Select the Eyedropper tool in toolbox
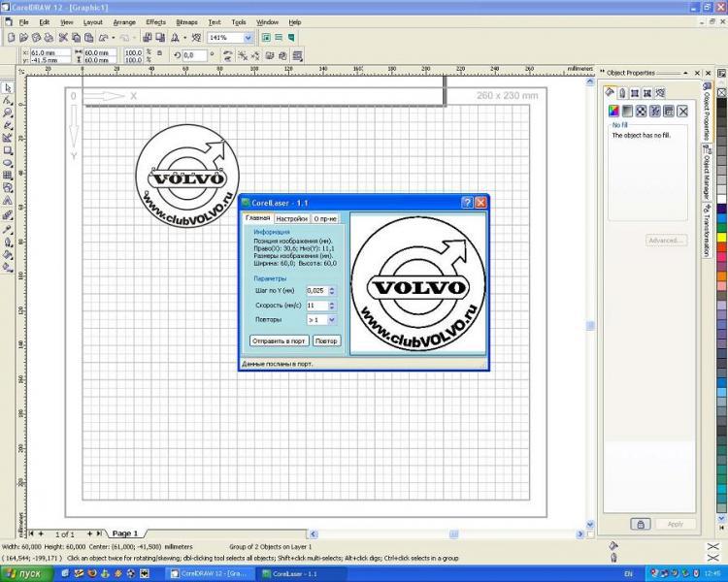Viewport: 728px width, 582px height. click(x=8, y=229)
